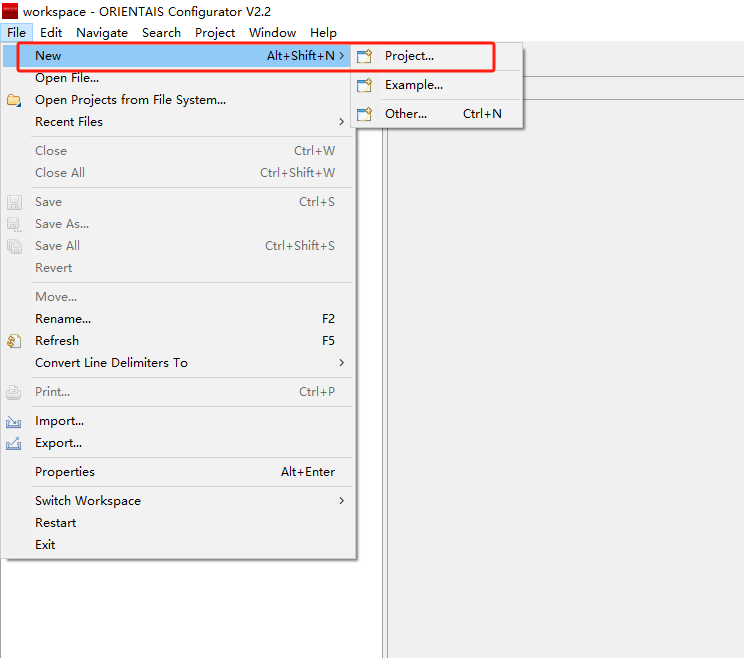Viewport: 744px width, 658px height.
Task: Open the New submenu entry
Action: coord(48,56)
